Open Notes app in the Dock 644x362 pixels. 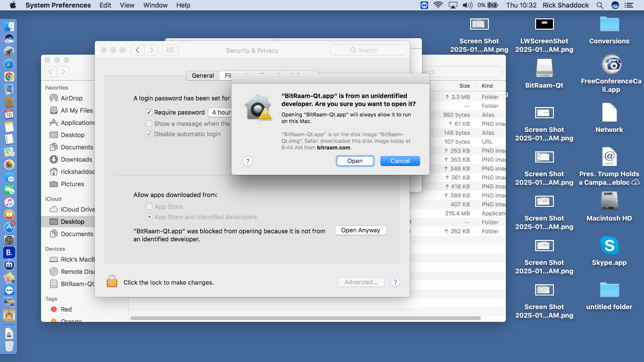9,127
